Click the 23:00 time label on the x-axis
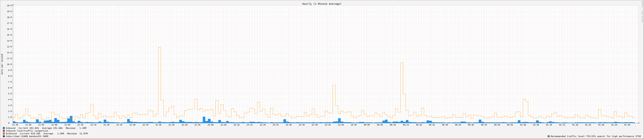The height and width of the screenshot is (139, 644). [x=211, y=125]
